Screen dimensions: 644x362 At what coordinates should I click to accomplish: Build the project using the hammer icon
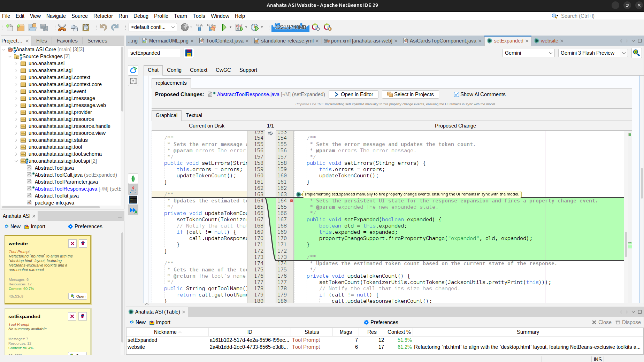point(199,27)
